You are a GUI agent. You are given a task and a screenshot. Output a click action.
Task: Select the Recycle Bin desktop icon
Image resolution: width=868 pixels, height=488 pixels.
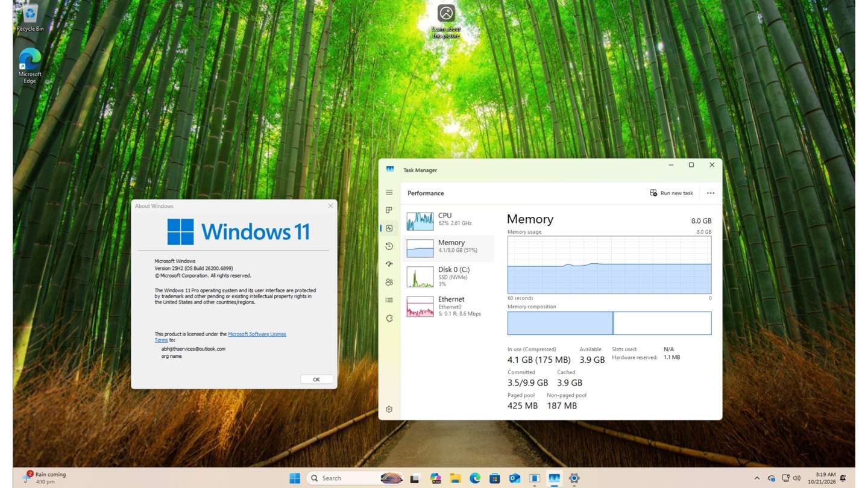click(30, 17)
